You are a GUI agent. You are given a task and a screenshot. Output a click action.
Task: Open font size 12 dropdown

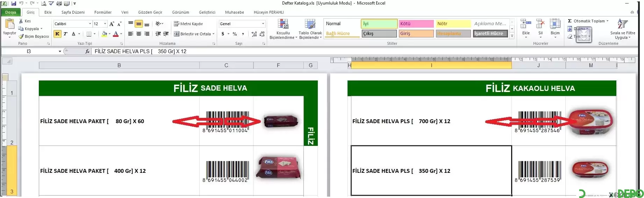click(105, 24)
